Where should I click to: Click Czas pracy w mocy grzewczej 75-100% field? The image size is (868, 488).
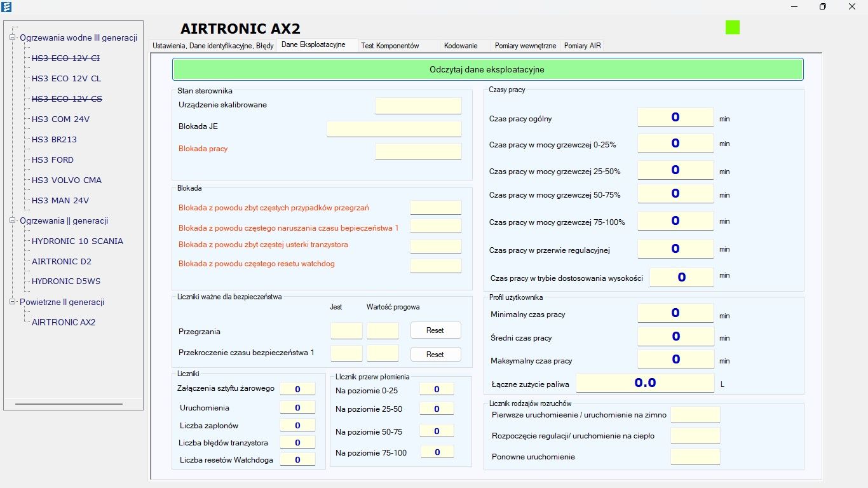point(675,220)
